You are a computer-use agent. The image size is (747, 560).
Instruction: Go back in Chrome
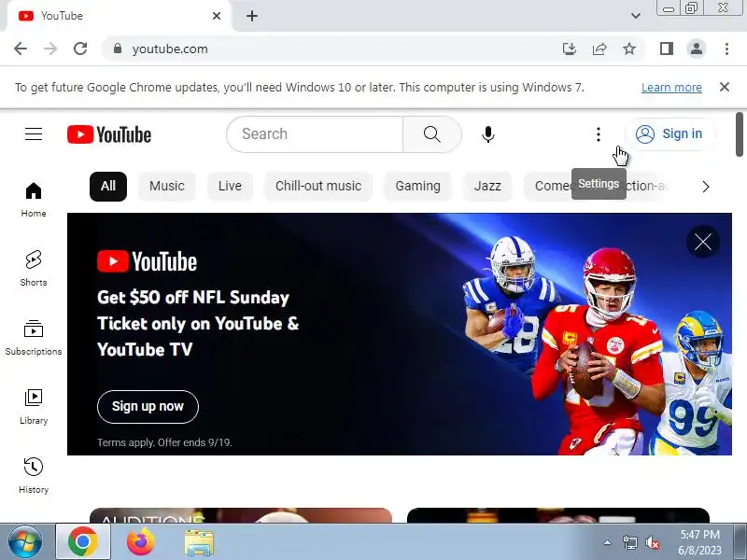[21, 49]
